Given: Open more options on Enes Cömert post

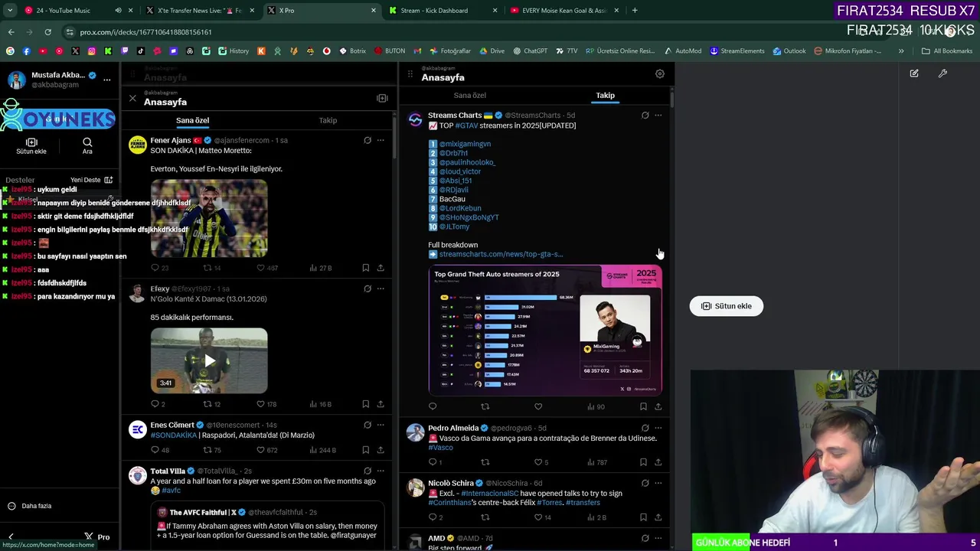Looking at the screenshot, I should (x=381, y=425).
